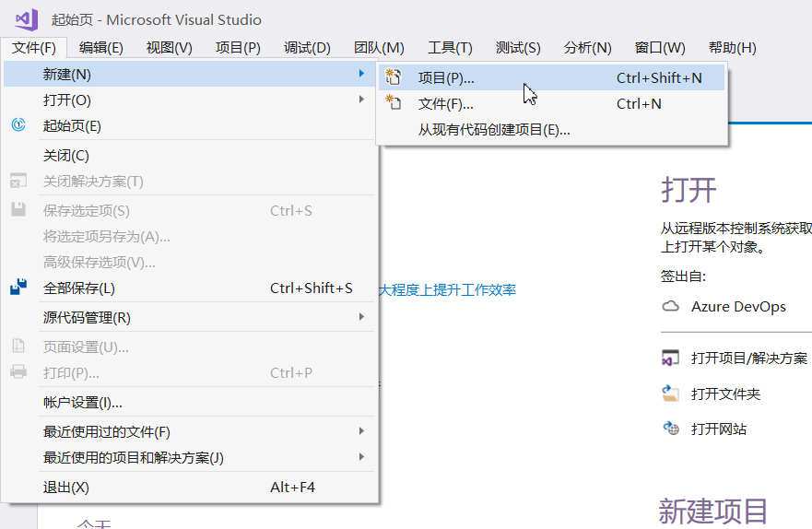Image resolution: width=812 pixels, height=529 pixels.
Task: Click the new file icon in submenu
Action: (x=393, y=102)
